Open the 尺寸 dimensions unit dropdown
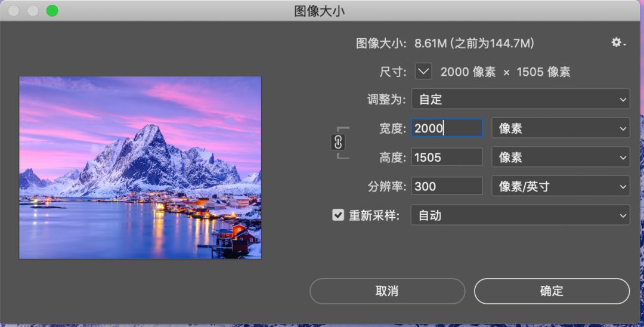Screen dimensions: 644x327 point(423,72)
